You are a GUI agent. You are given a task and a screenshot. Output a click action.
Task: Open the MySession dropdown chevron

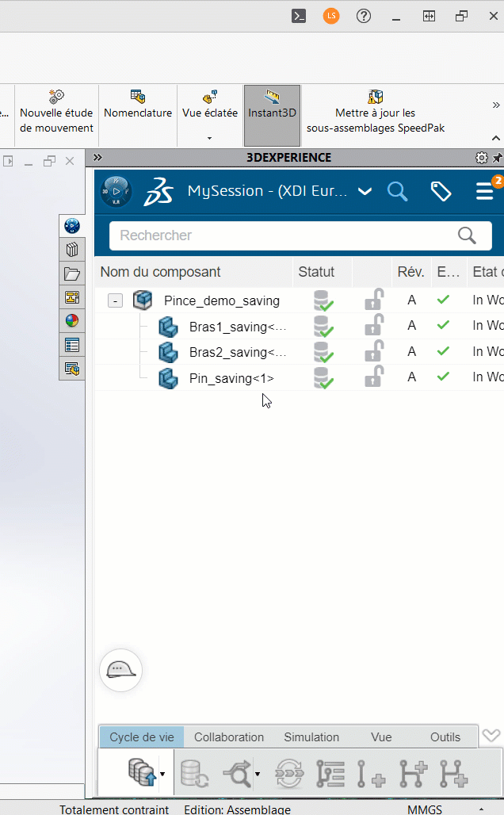coord(365,191)
